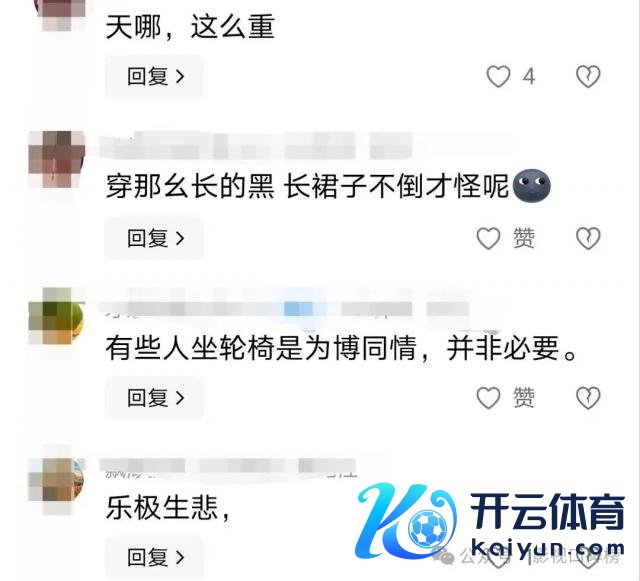This screenshot has width=640, height=581.
Task: Like the wheelchair sympathy comment
Action: tap(489, 398)
